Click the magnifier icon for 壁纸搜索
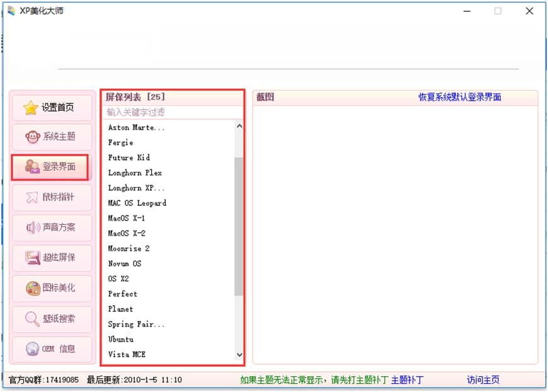The width and height of the screenshot is (548, 392). pyautogui.click(x=32, y=319)
